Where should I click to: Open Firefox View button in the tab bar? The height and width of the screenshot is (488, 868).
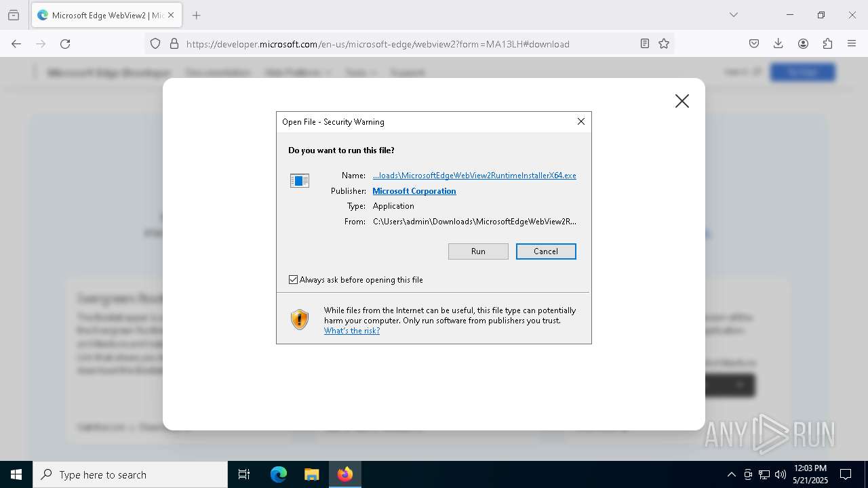tap(14, 15)
